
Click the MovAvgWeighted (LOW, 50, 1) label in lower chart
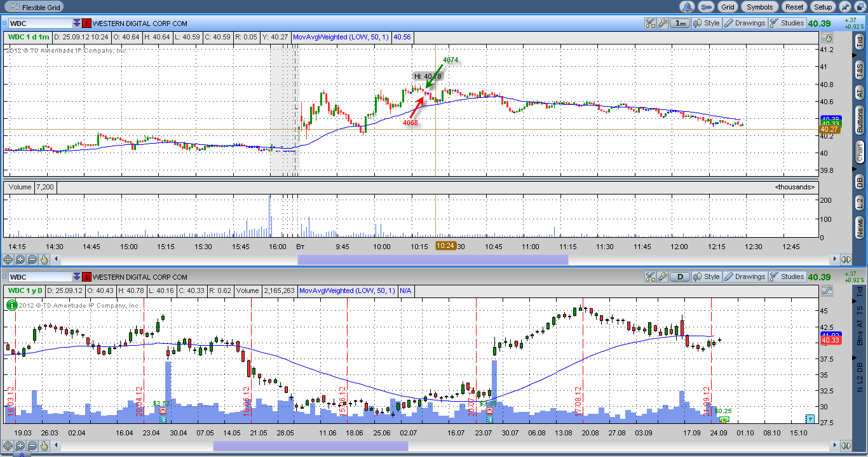tap(348, 290)
